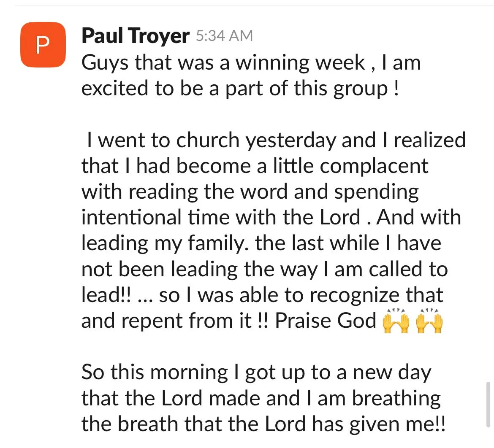The width and height of the screenshot is (494, 448).
Task: Click the phrase 'Praise God' before the emojis
Action: point(326,321)
